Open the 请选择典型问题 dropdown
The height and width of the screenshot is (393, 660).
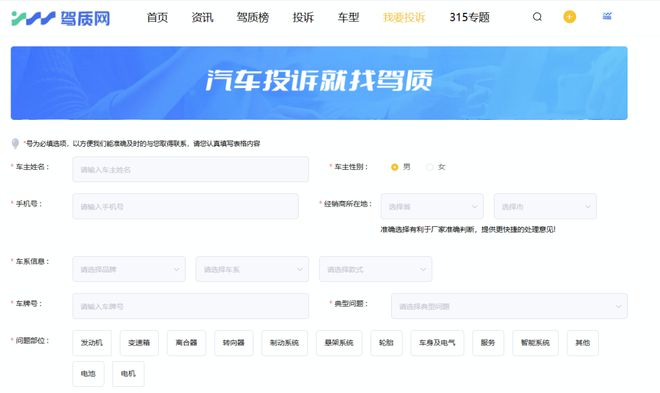click(509, 306)
